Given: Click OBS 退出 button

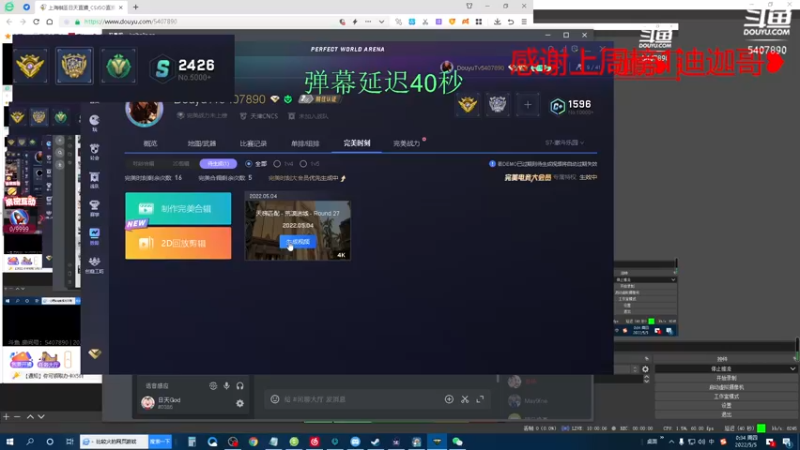Looking at the screenshot, I should click(x=726, y=415).
